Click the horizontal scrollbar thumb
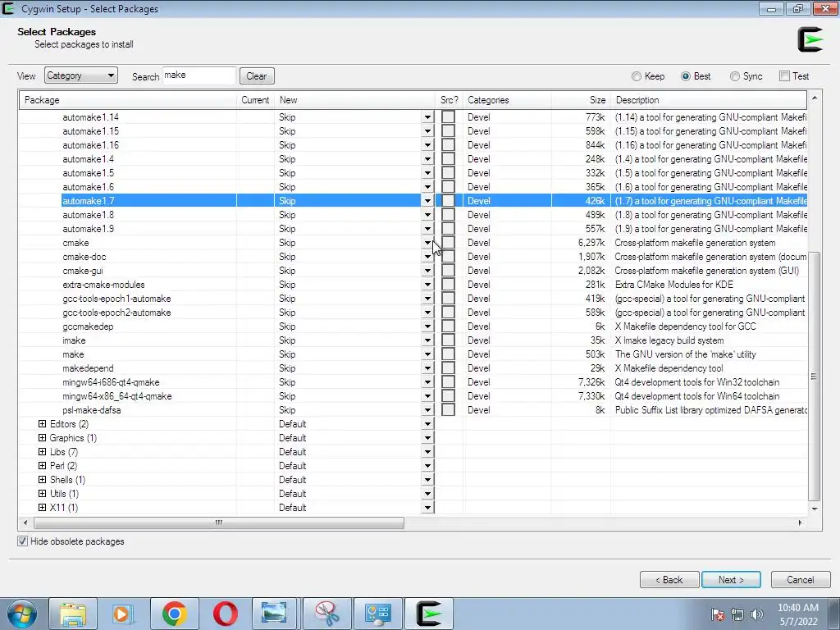Screen dimensions: 840x630 pyautogui.click(x=219, y=523)
